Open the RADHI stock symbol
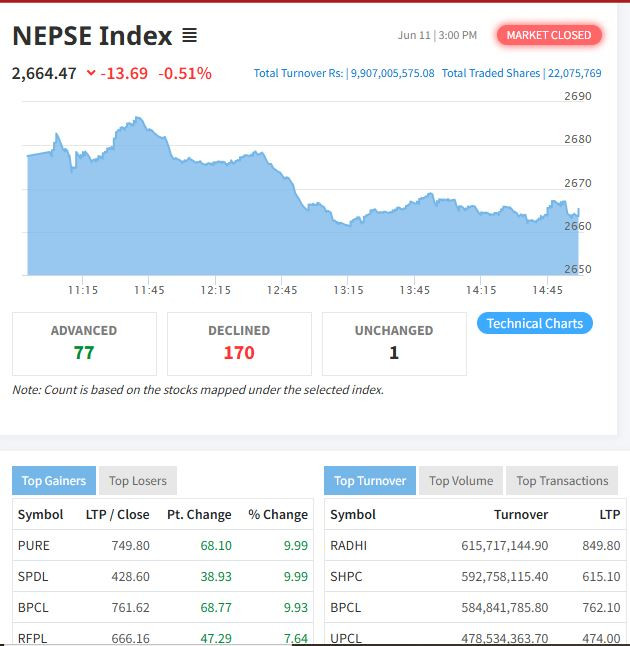This screenshot has height=646, width=630. pyautogui.click(x=349, y=546)
